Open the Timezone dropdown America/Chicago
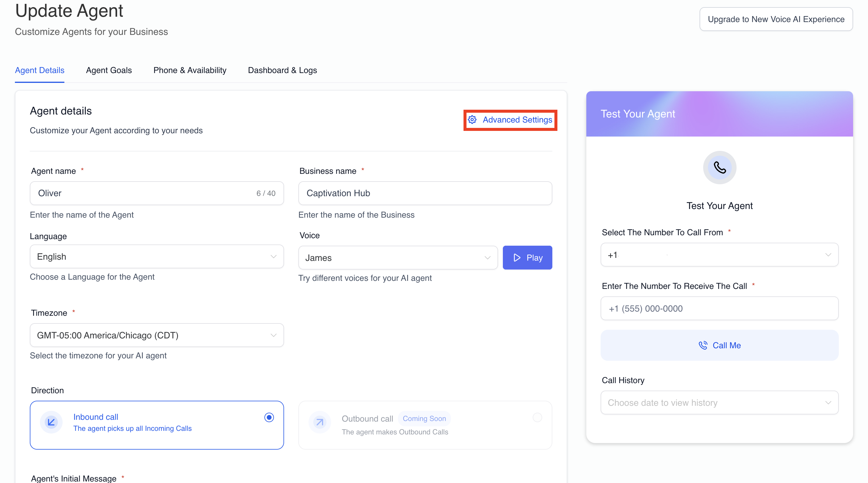The width and height of the screenshot is (868, 483). (x=157, y=335)
